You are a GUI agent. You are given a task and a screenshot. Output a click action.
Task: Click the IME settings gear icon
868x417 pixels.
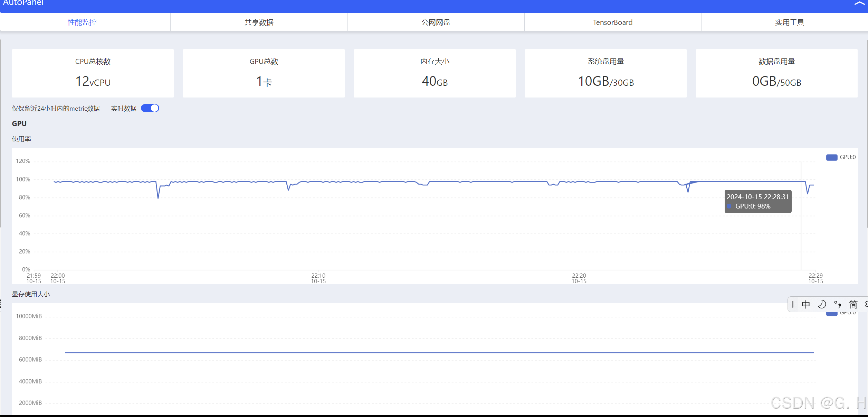point(866,304)
